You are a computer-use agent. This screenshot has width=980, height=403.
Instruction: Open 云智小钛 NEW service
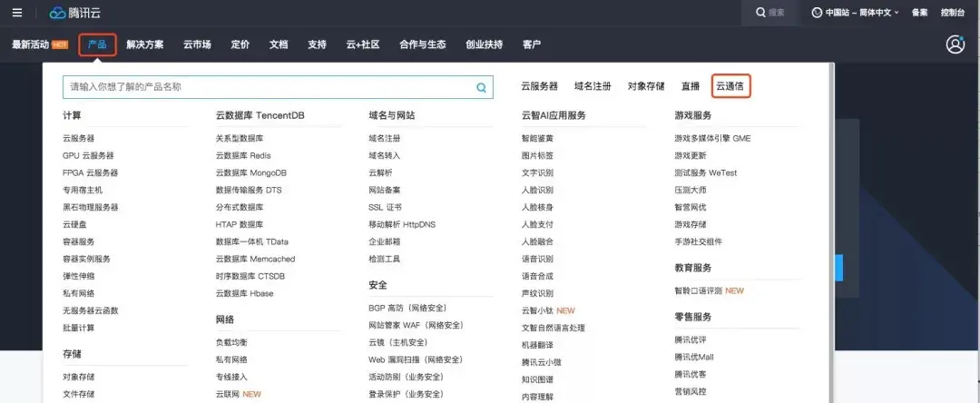click(548, 310)
